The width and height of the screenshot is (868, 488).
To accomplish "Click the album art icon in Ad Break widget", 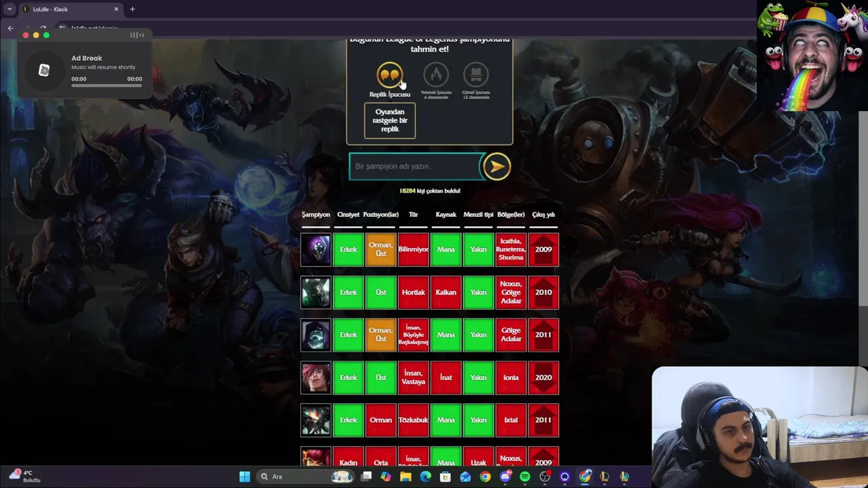I will [x=44, y=70].
